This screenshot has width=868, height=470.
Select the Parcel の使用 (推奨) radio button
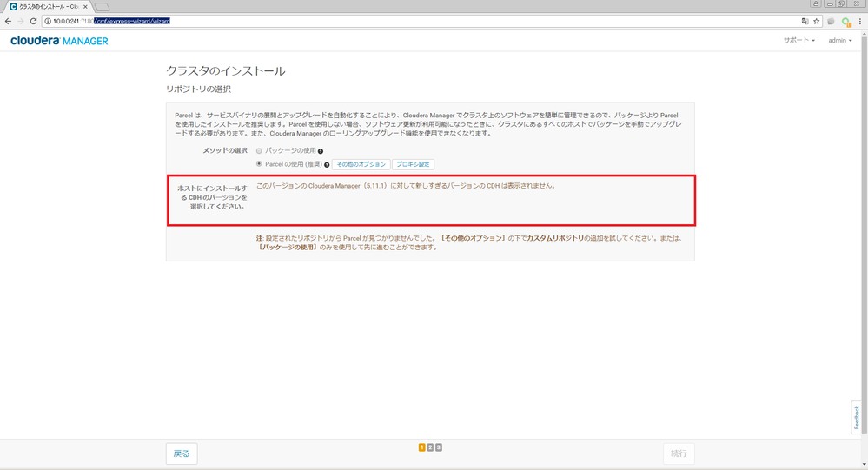[259, 164]
